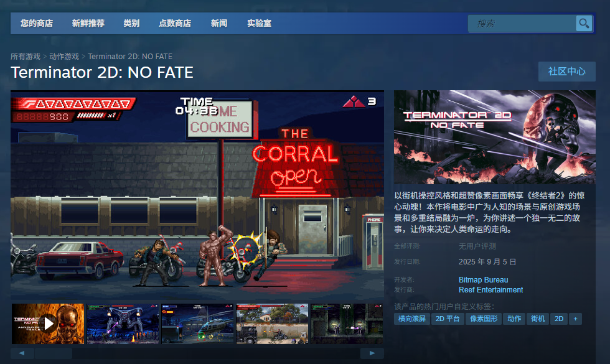This screenshot has height=364, width=610.
Task: Expand the 新鲜推荐 menu
Action: (88, 24)
